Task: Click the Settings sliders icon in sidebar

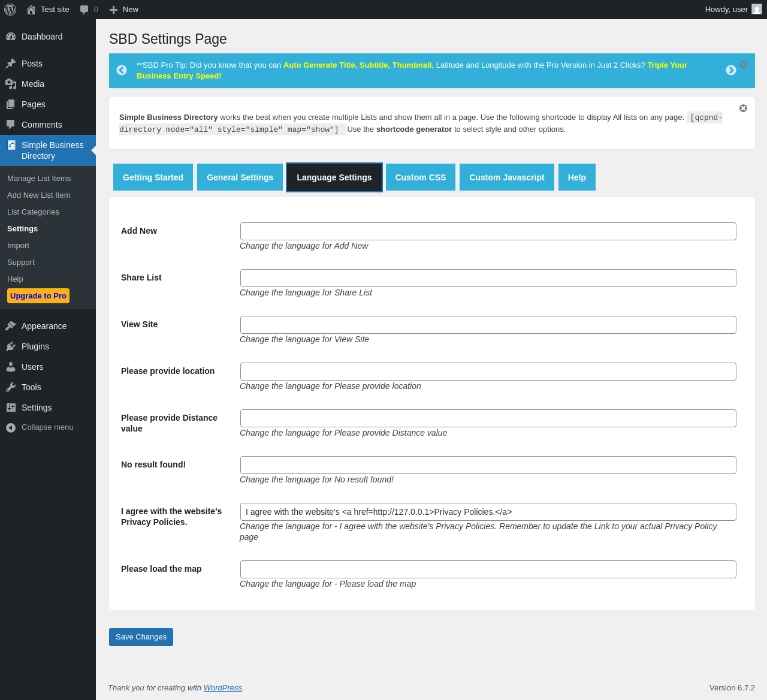Action: tap(11, 408)
